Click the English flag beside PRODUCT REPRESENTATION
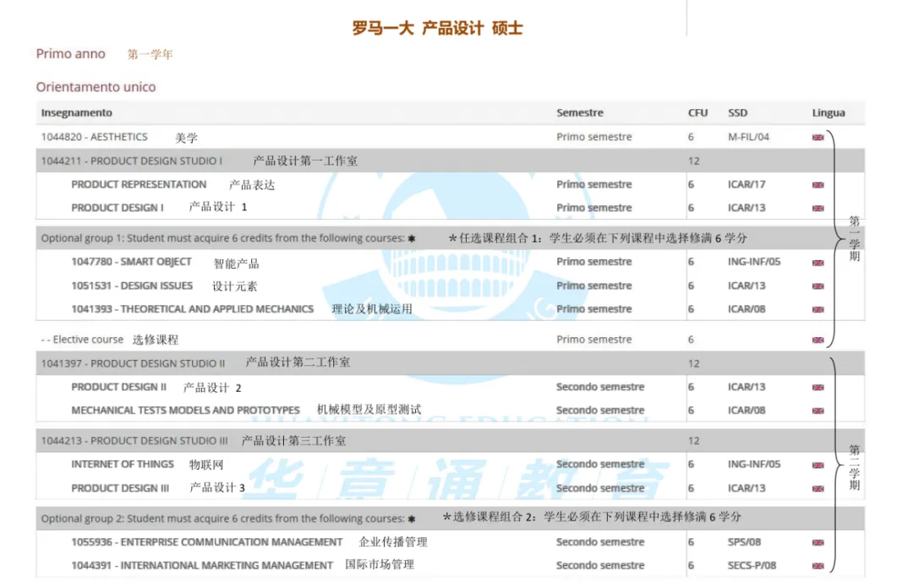Viewport: 913px width, 588px height. pyautogui.click(x=817, y=184)
